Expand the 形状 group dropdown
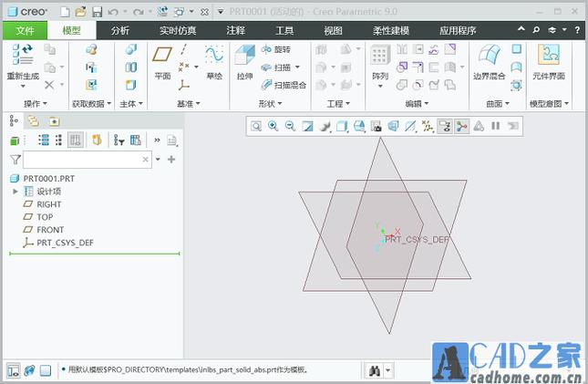The image size is (588, 384). pos(270,104)
